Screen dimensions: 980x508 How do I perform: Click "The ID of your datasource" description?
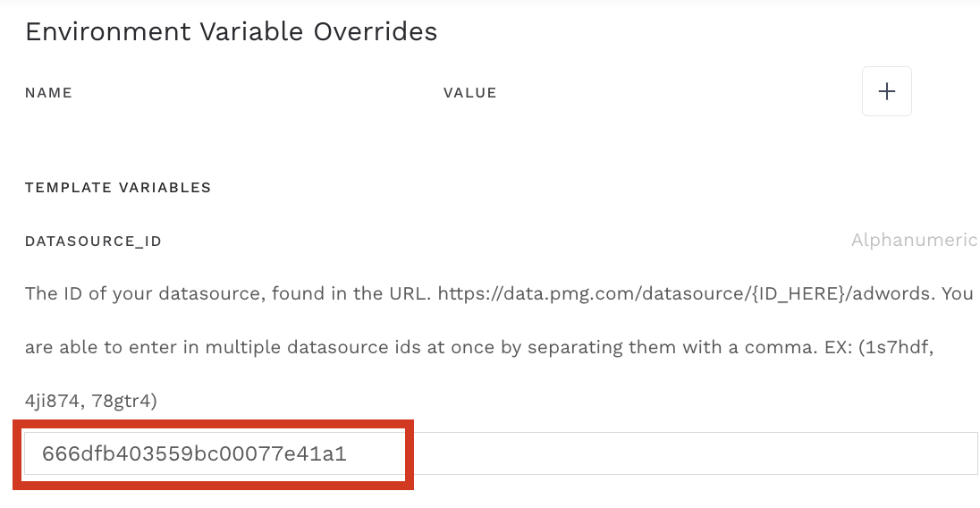(x=134, y=293)
